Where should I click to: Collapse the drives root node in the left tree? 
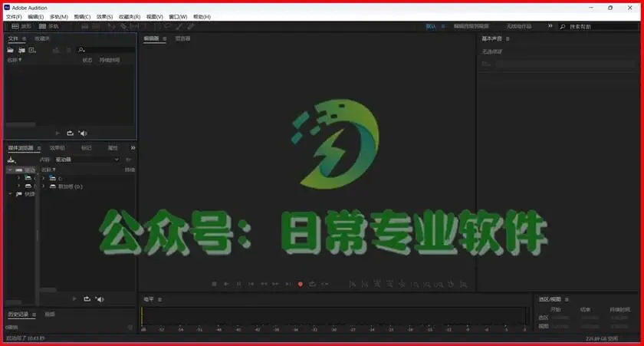pyautogui.click(x=10, y=170)
